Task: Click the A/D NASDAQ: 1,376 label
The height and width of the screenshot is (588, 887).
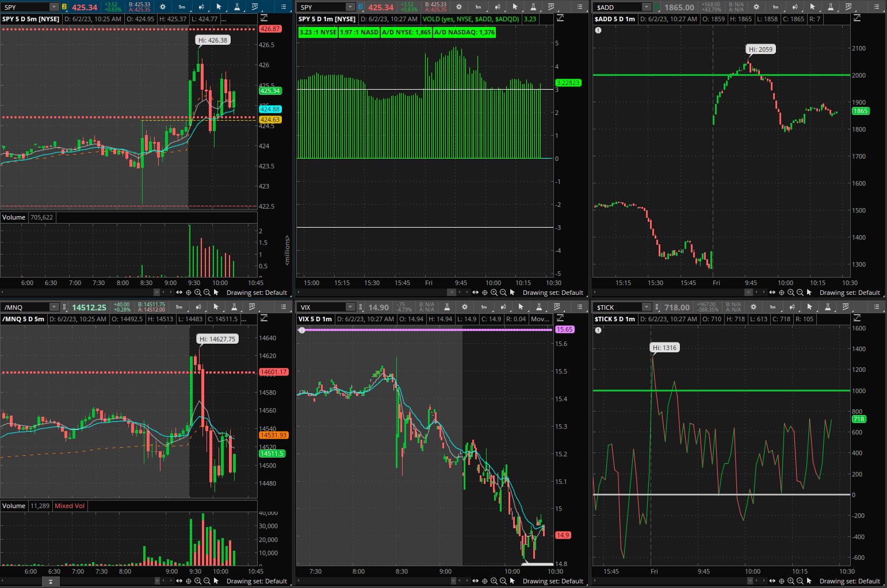Action: tap(464, 32)
